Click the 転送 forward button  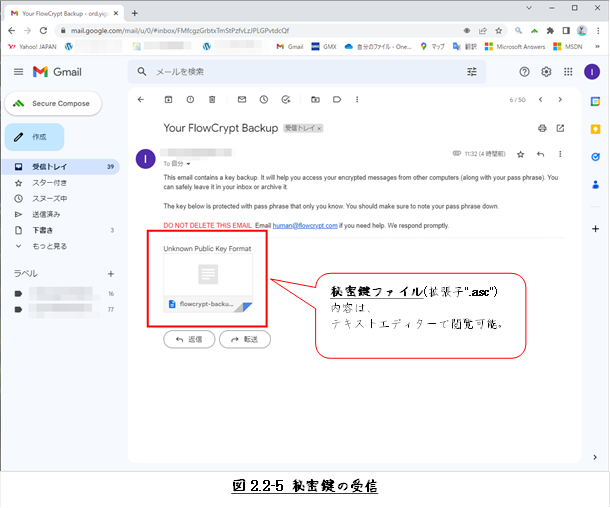tap(245, 339)
